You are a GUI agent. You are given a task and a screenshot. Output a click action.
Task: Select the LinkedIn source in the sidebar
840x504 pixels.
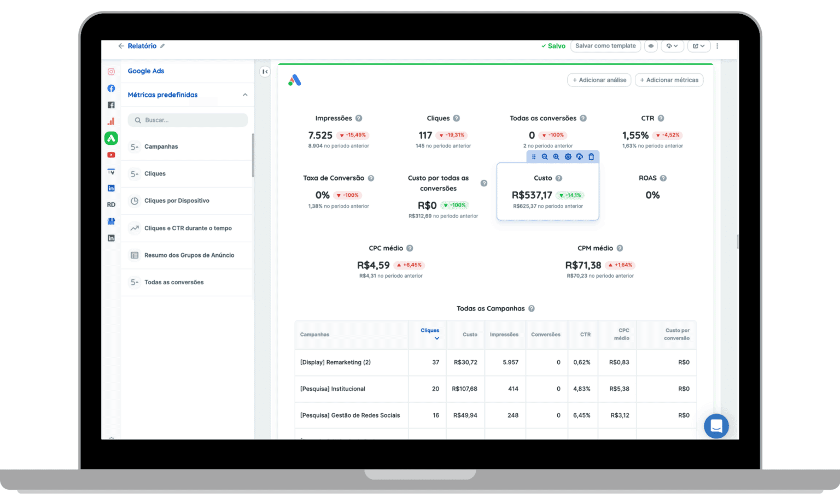click(x=111, y=187)
